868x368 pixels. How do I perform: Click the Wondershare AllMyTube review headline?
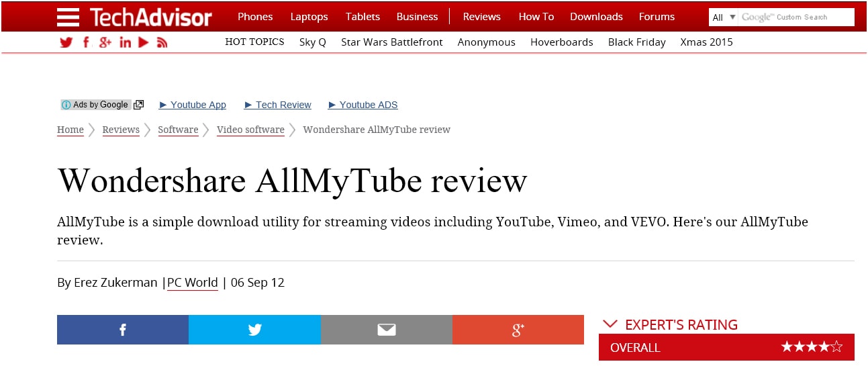click(x=292, y=181)
